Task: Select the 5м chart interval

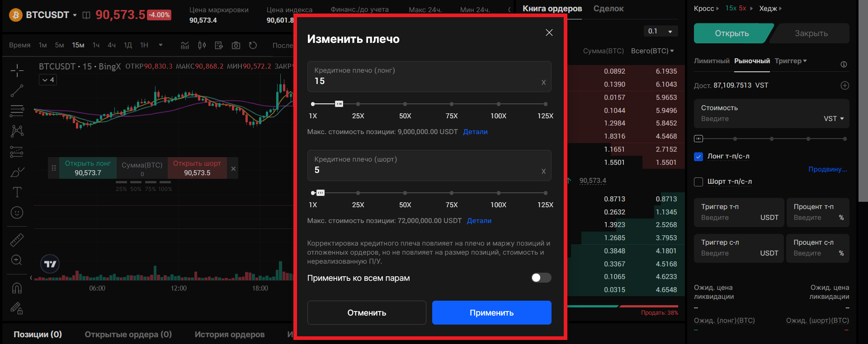Action: pos(59,45)
